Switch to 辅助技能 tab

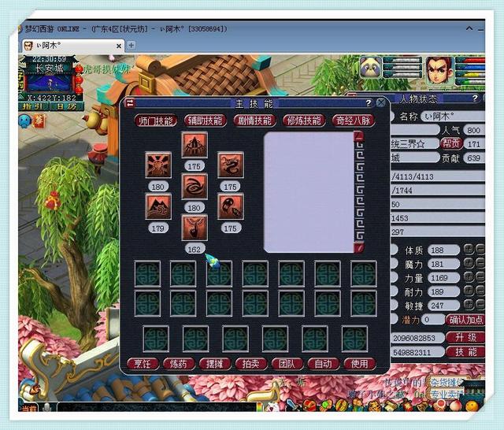pyautogui.click(x=205, y=120)
